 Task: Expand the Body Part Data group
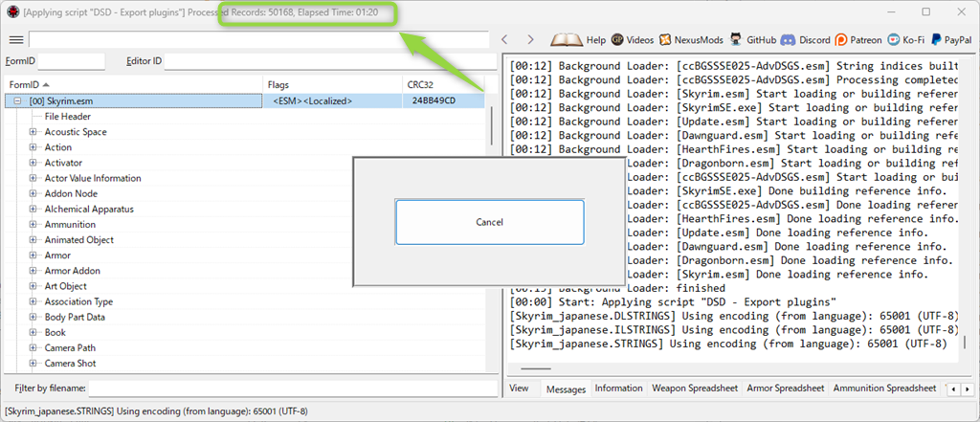33,317
